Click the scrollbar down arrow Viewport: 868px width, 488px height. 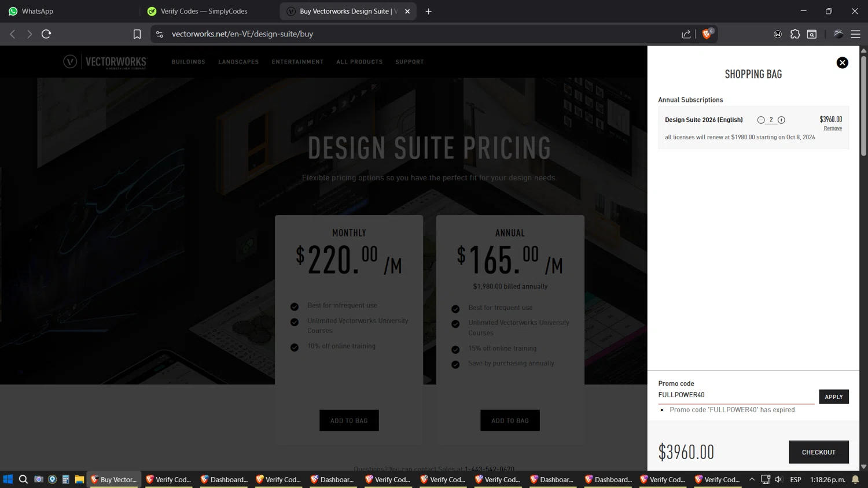pyautogui.click(x=863, y=466)
